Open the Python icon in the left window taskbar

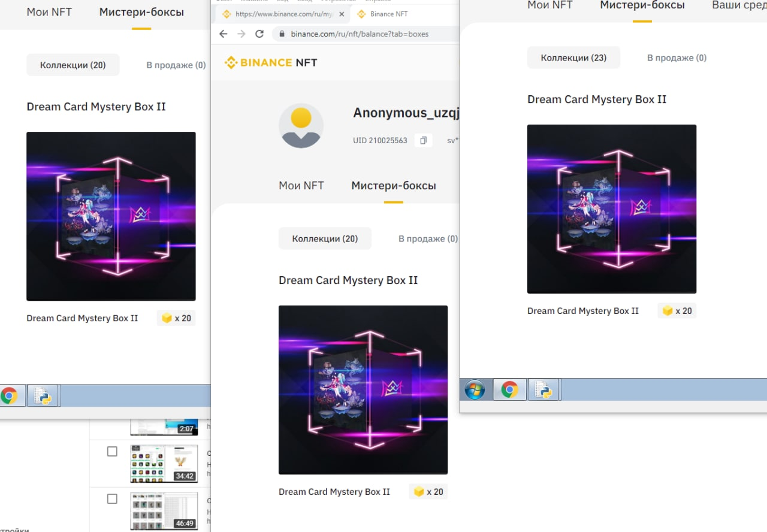pos(43,396)
